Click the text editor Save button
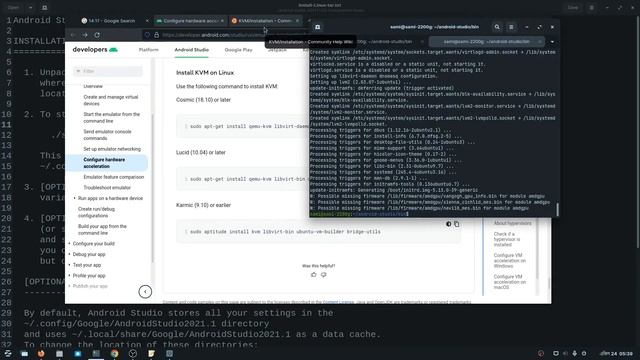640x360 pixels. [573, 7]
